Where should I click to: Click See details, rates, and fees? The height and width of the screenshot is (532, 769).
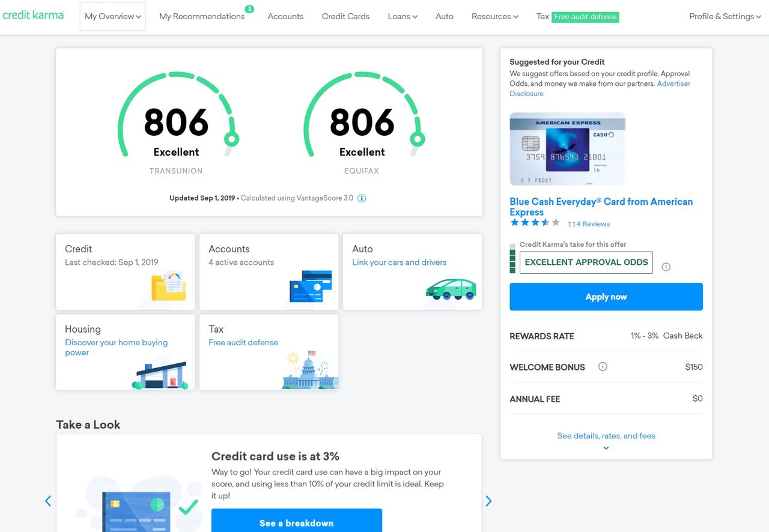pos(606,436)
